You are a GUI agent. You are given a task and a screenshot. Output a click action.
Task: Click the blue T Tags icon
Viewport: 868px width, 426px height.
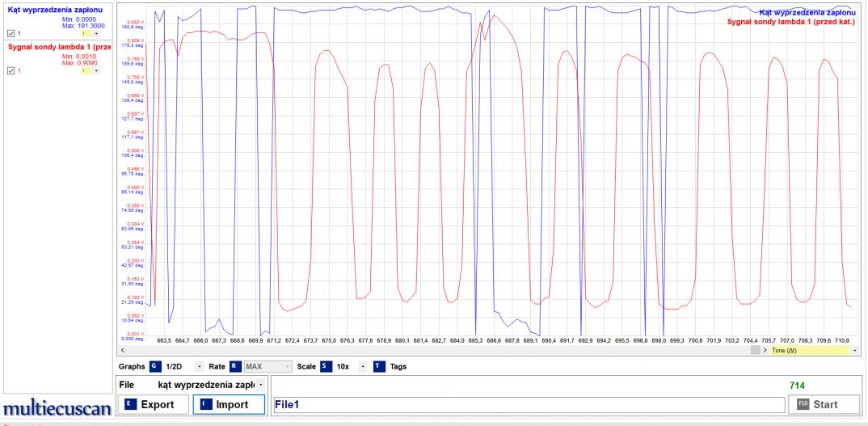pyautogui.click(x=379, y=366)
